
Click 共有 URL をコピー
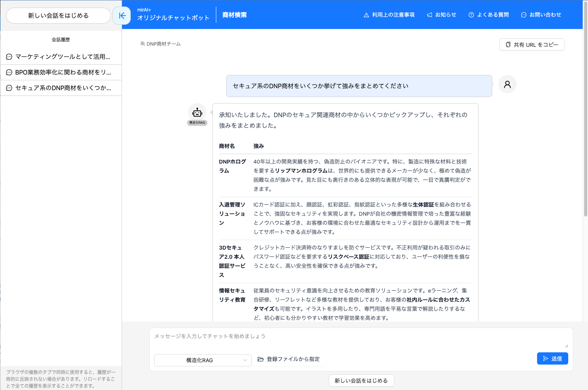[x=532, y=45]
